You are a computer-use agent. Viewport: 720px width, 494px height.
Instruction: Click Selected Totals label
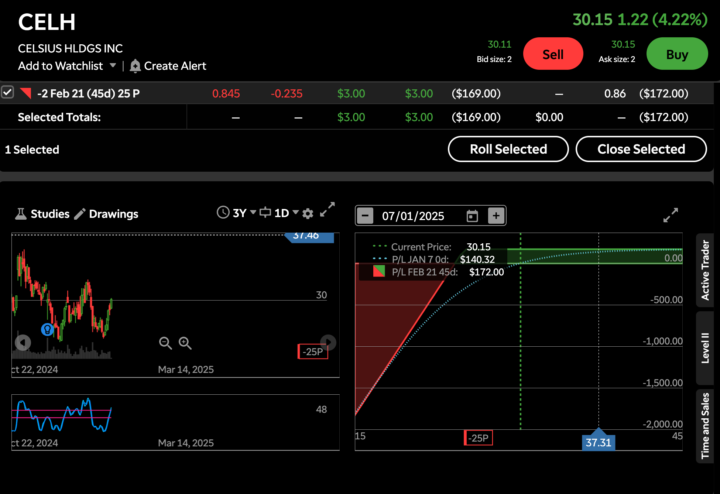(59, 117)
